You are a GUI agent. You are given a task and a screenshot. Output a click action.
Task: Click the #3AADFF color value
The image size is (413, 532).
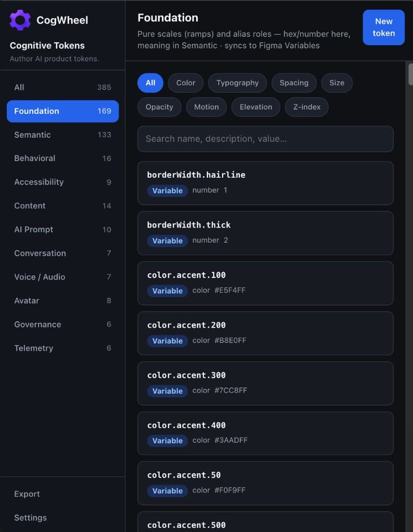[231, 440]
